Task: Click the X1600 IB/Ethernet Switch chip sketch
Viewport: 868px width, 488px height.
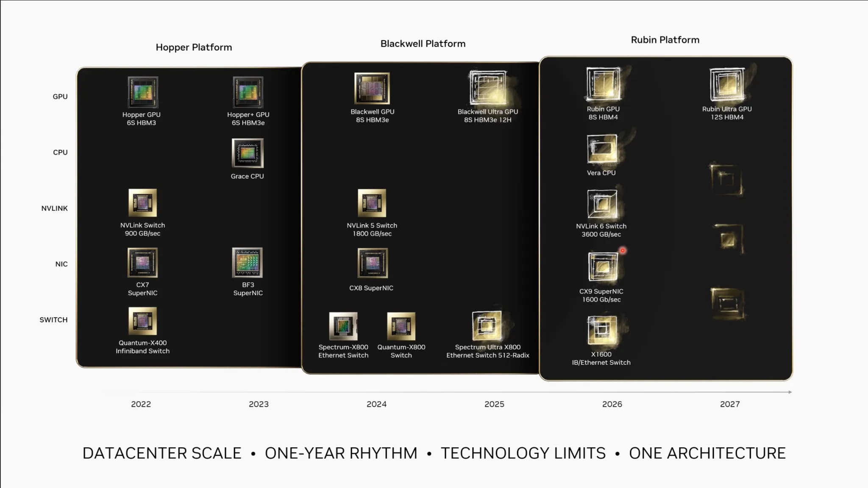Action: [602, 330]
